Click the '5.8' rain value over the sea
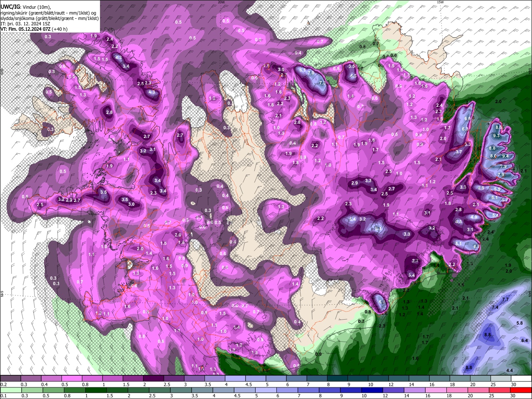Image resolution: width=532 pixels, height=399 pixels. [x=519, y=323]
